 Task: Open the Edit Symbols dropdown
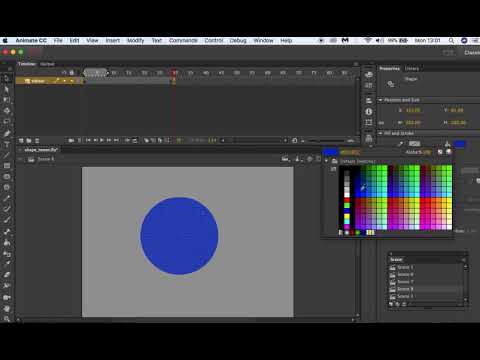(298, 159)
